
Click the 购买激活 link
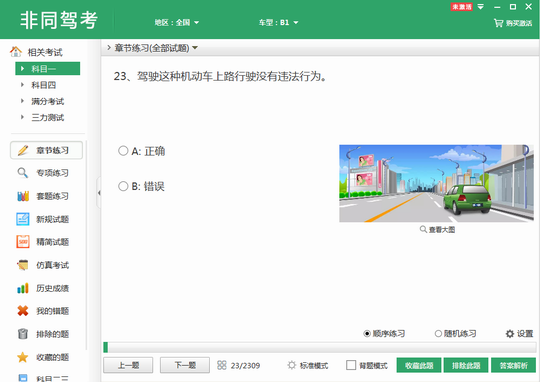(x=519, y=23)
